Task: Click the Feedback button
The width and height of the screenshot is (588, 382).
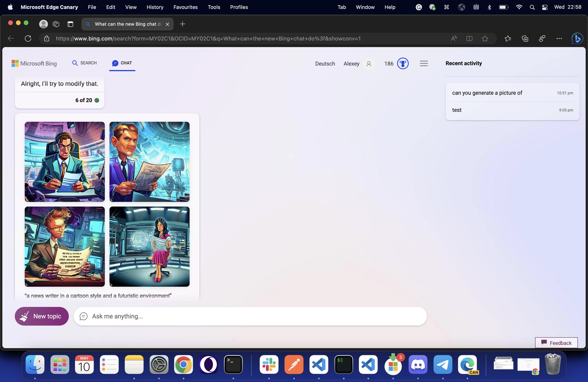Action: [x=556, y=343]
